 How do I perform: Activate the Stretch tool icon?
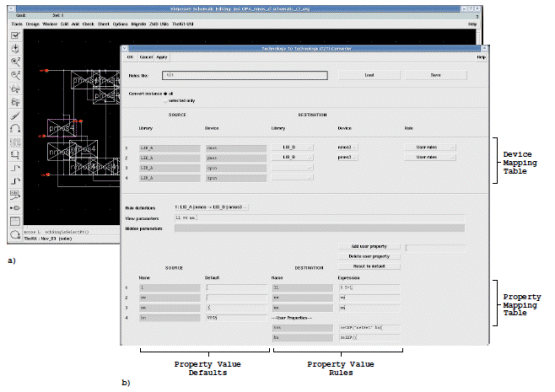15,89
